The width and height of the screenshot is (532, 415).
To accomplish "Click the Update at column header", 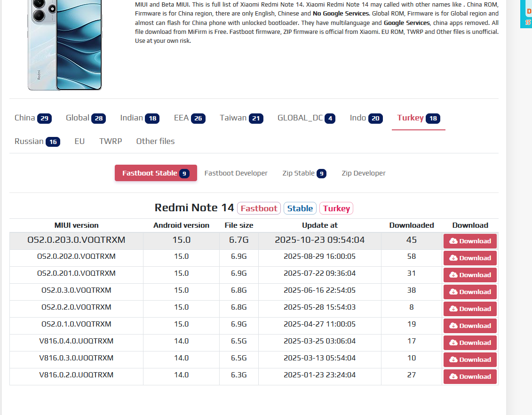I will click(319, 225).
